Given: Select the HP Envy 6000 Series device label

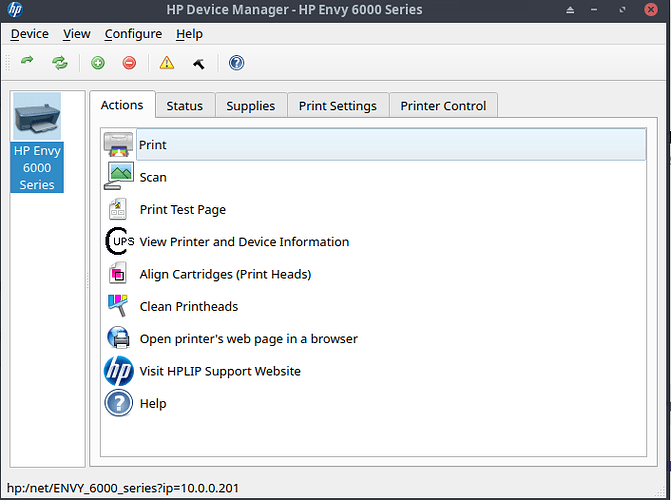Looking at the screenshot, I should coord(37,167).
